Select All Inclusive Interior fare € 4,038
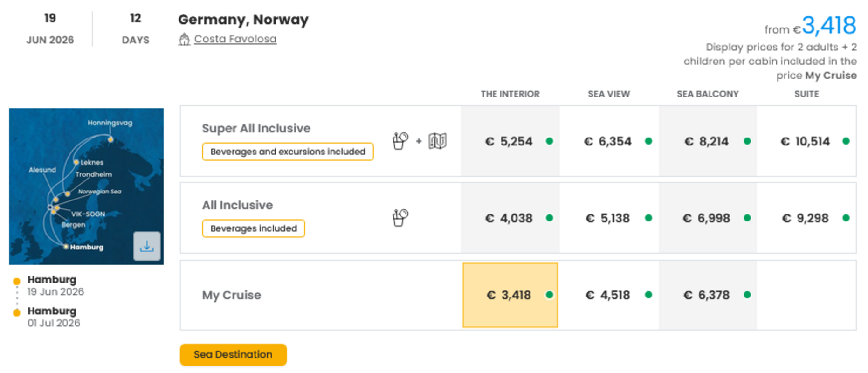 [510, 218]
